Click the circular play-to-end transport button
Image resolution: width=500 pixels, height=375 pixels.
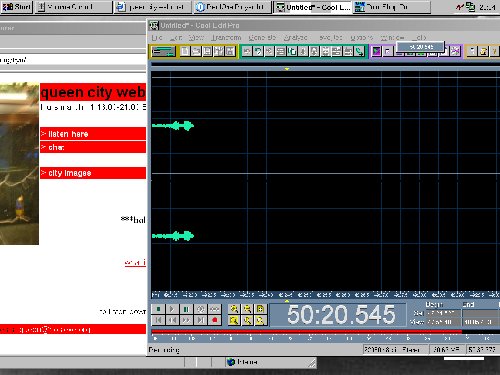(200, 309)
